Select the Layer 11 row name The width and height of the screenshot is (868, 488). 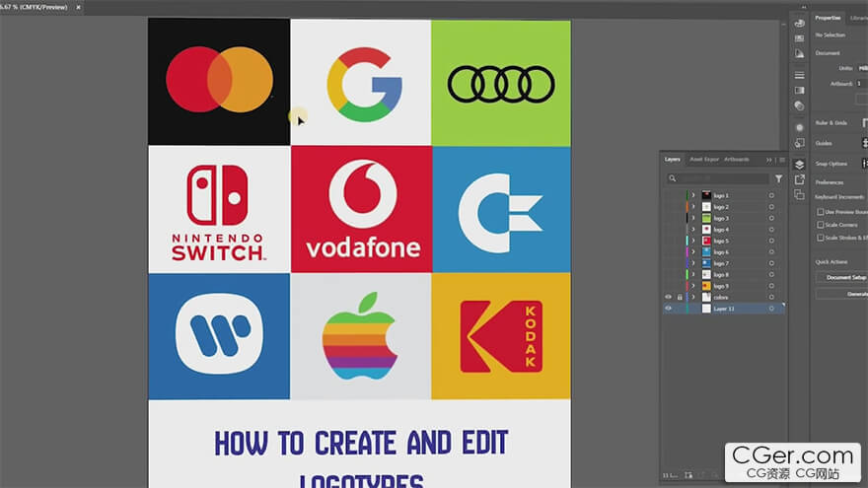click(x=724, y=309)
